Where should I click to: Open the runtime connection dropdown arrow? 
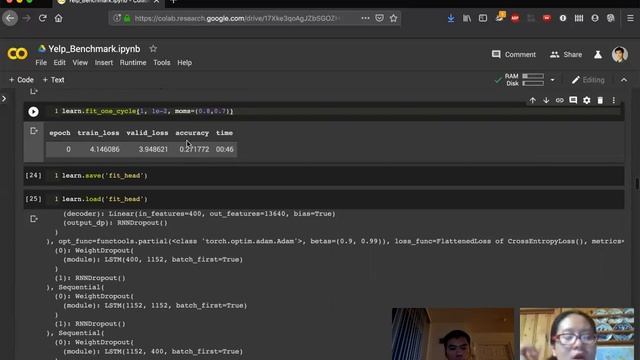(553, 80)
